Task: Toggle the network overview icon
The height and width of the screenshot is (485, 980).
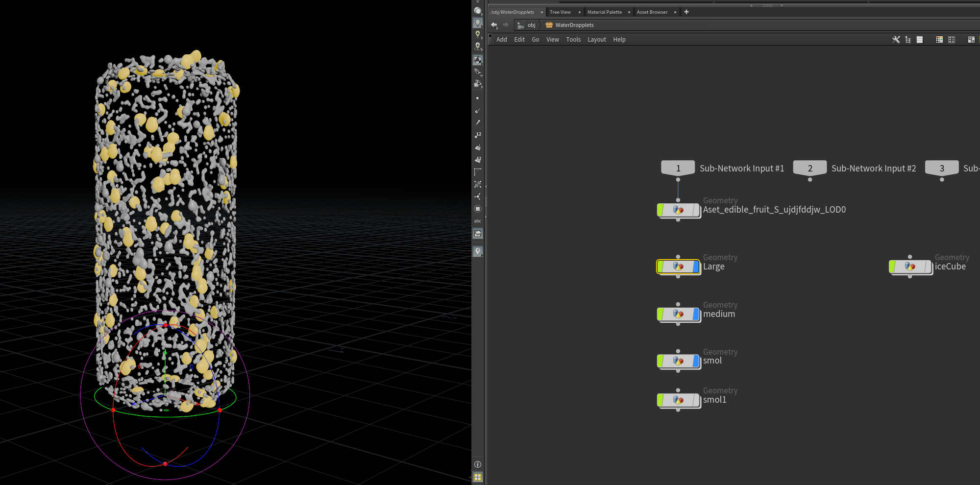Action: pos(971,40)
